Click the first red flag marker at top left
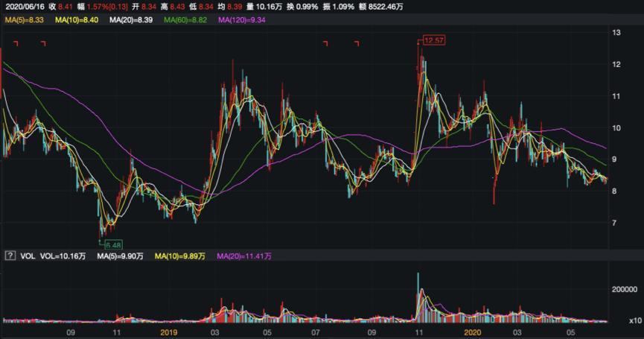644x339 pixels. pyautogui.click(x=16, y=44)
